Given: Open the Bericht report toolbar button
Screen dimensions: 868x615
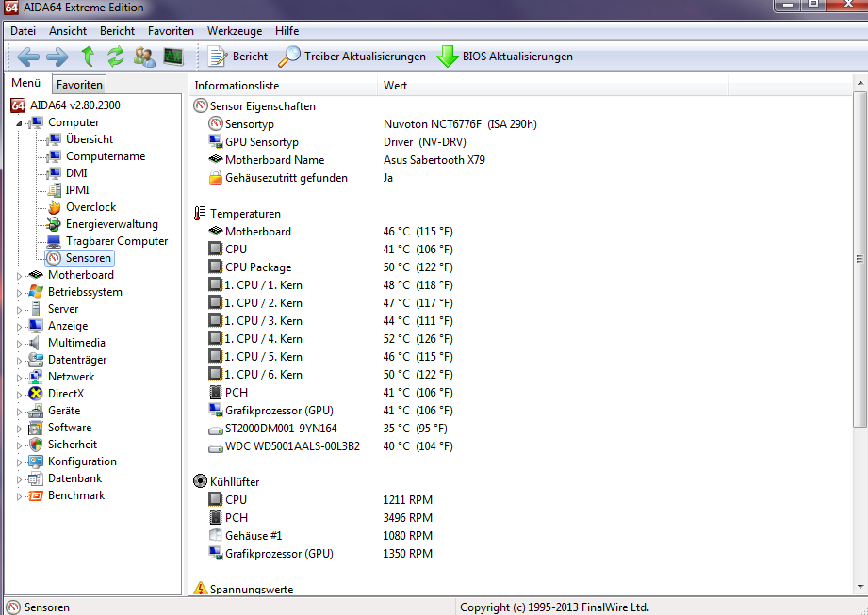Looking at the screenshot, I should (237, 57).
